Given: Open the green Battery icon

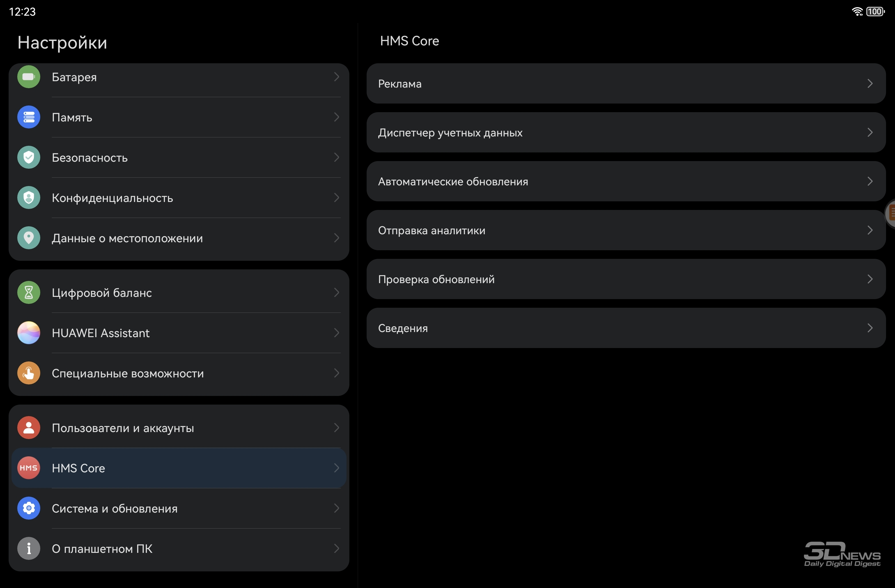Looking at the screenshot, I should (28, 77).
